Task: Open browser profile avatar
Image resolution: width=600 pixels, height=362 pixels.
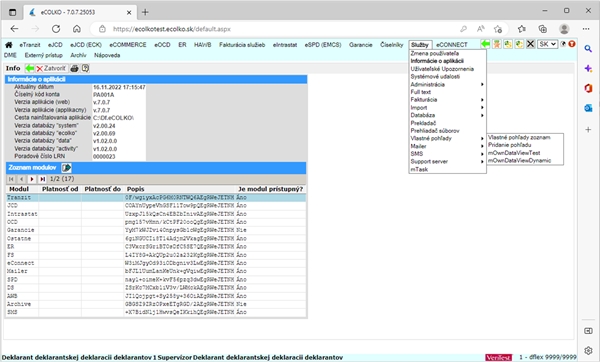Action: pos(564,29)
